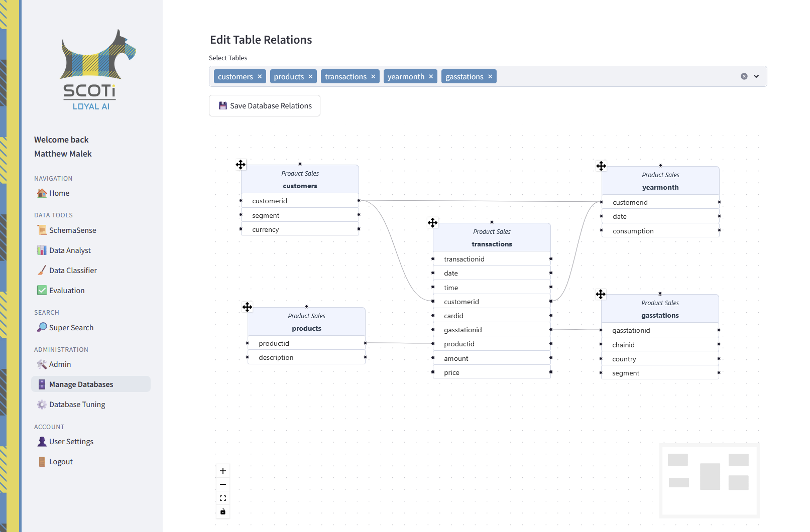Click the move handle of yearmonth table
The width and height of the screenshot is (810, 532).
tap(601, 166)
